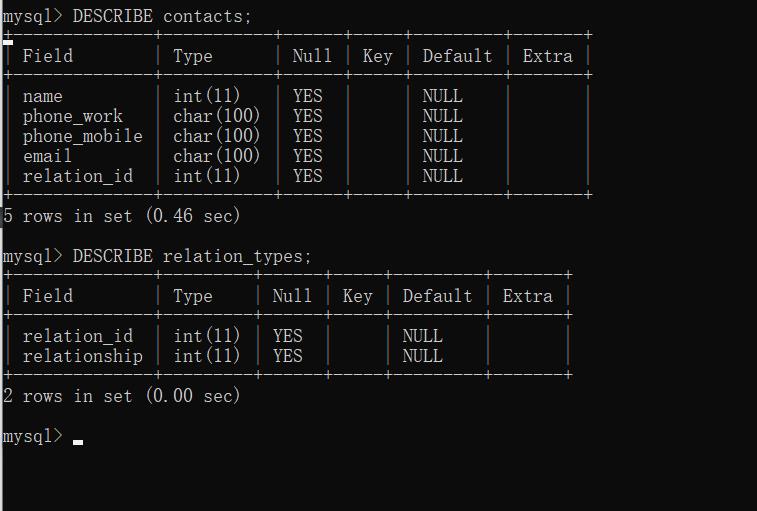
Task: Click the 'DESCRIBE contacts;' command text
Action: [162, 17]
